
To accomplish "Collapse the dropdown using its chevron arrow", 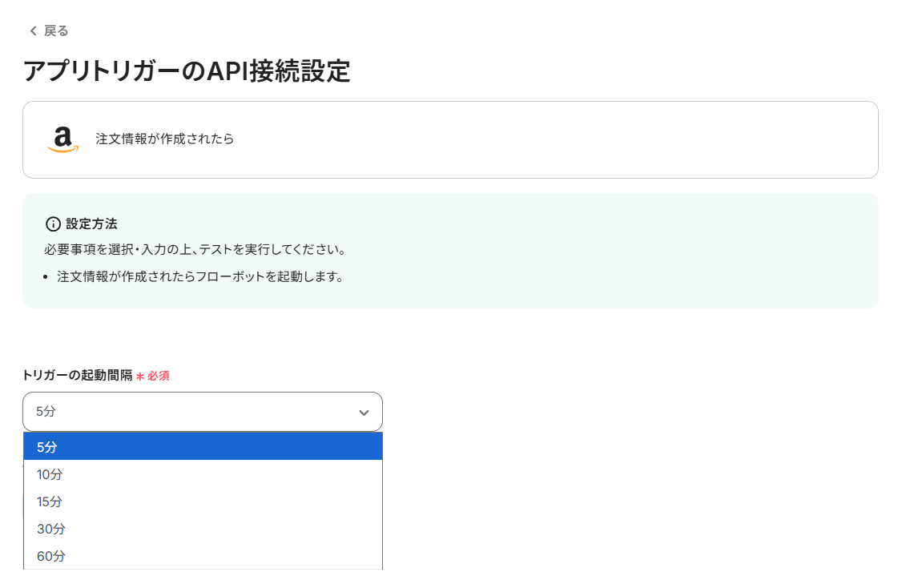I will click(x=364, y=413).
